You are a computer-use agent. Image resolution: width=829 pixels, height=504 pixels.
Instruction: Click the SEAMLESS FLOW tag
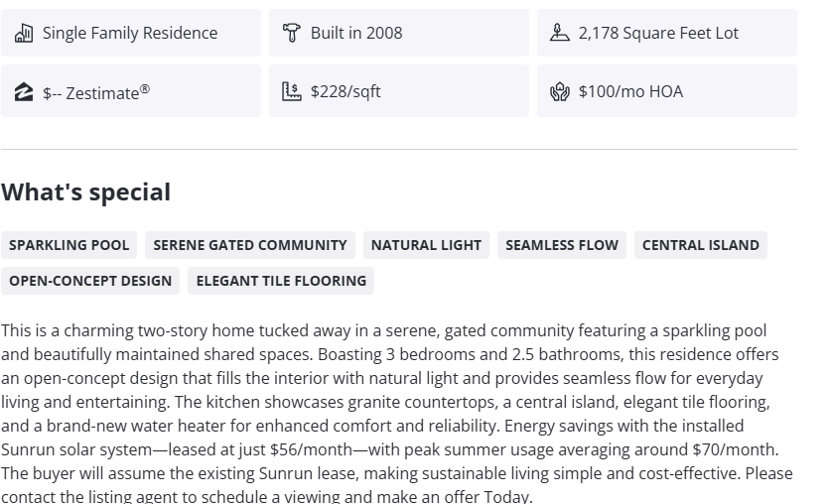(562, 245)
